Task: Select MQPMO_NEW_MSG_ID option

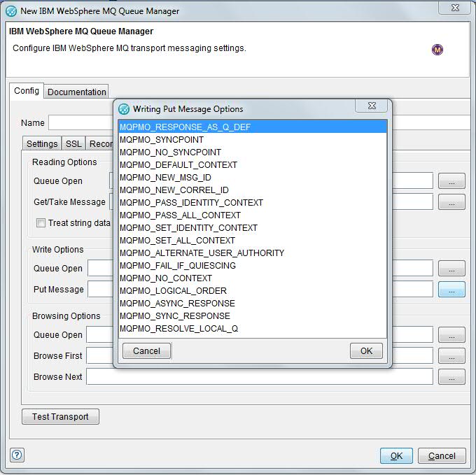Action: (253, 178)
